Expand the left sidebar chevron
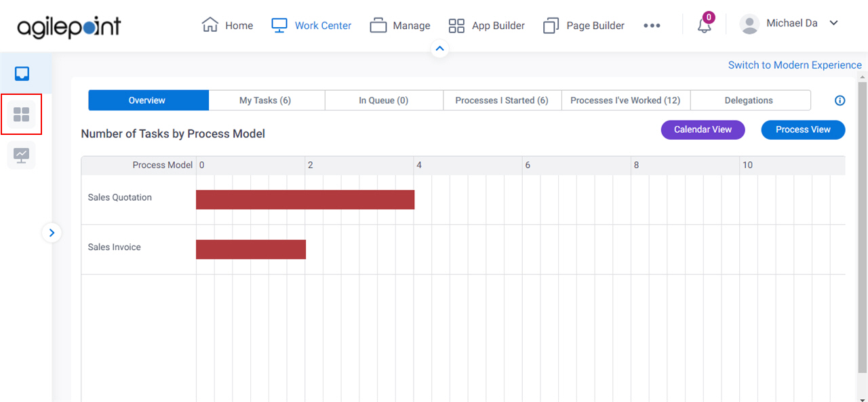 pos(52,233)
